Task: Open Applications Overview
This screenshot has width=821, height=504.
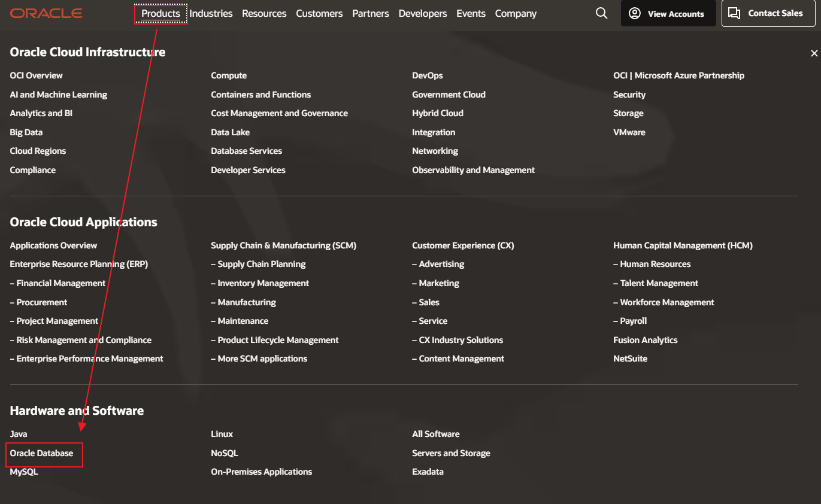Action: coord(53,245)
